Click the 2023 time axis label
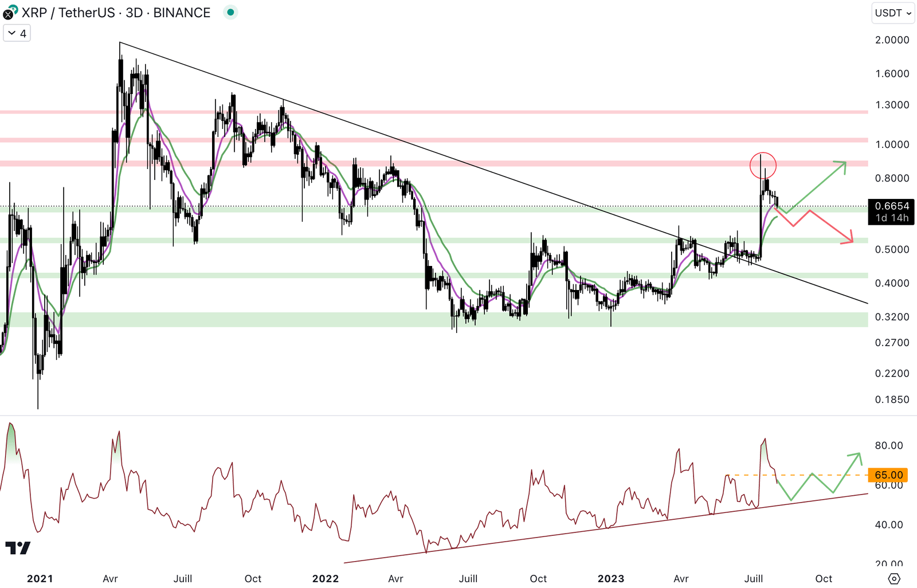The image size is (917, 588). coord(611,578)
